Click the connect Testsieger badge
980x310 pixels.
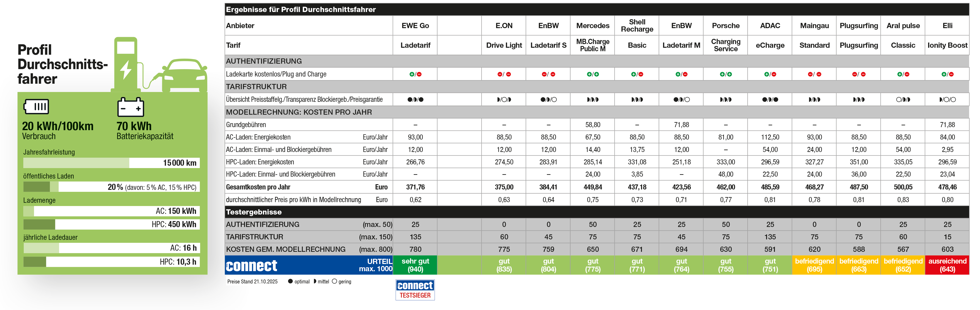tap(415, 290)
